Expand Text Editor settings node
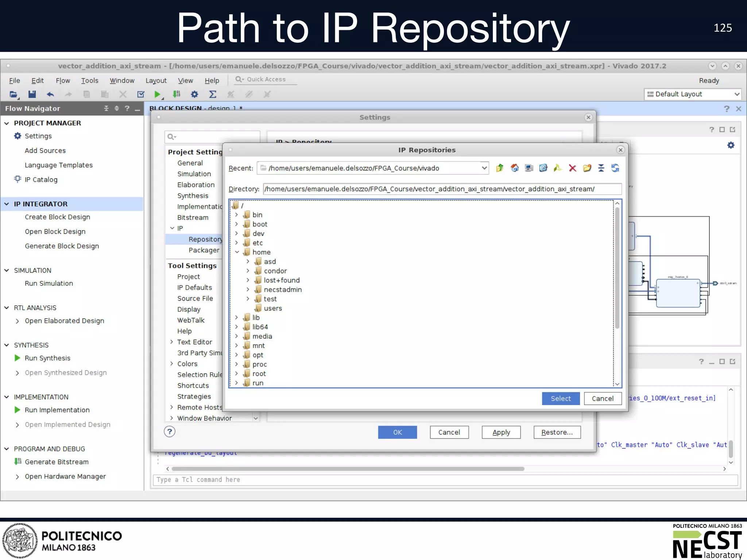The width and height of the screenshot is (747, 560). coord(171,342)
